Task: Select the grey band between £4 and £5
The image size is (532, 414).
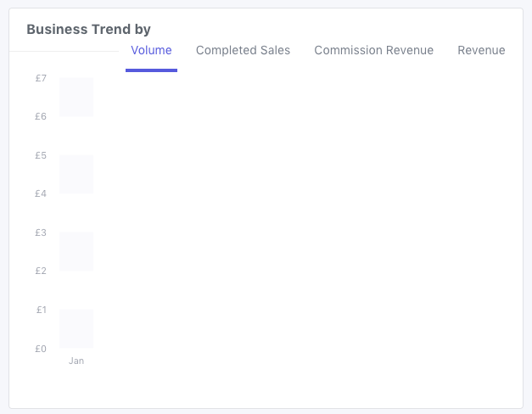Action: coord(76,174)
